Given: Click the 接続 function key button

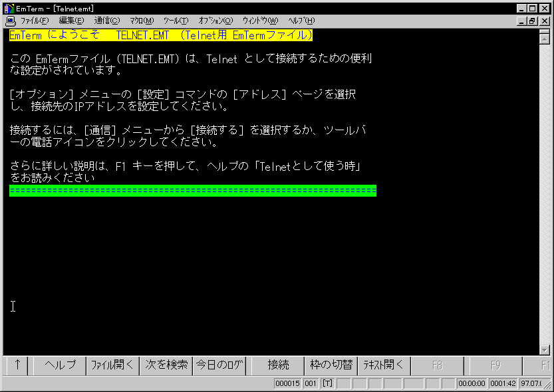Looking at the screenshot, I should click(278, 365).
